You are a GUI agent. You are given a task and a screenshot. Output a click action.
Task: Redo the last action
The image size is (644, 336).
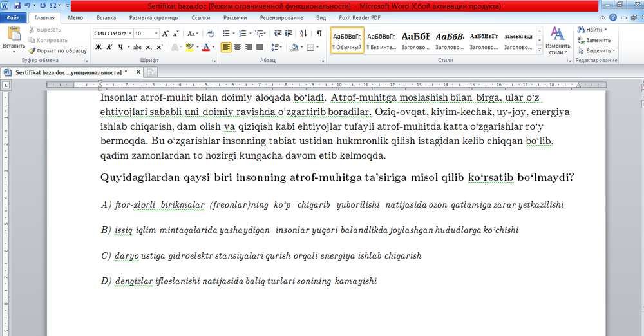pos(43,6)
